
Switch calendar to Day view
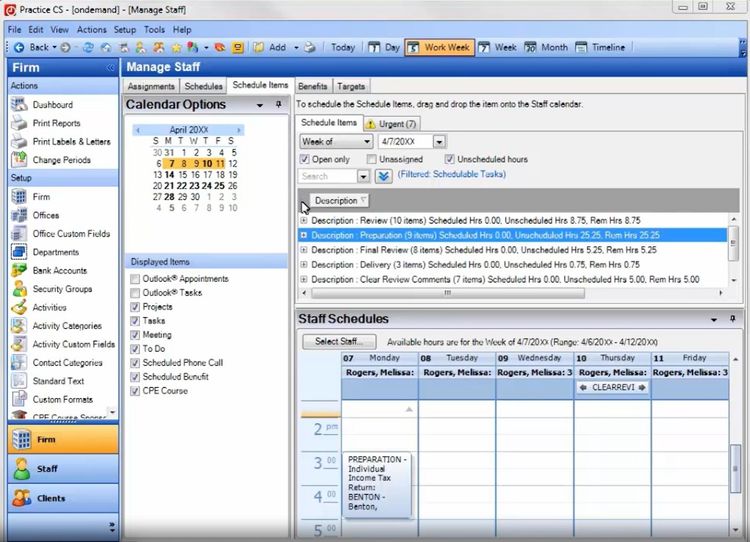384,47
